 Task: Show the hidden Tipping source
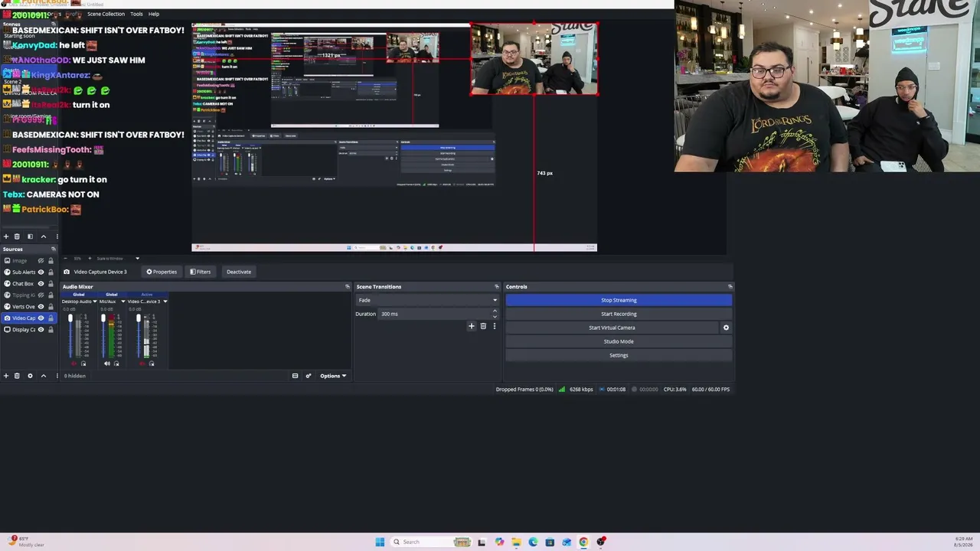coord(41,295)
